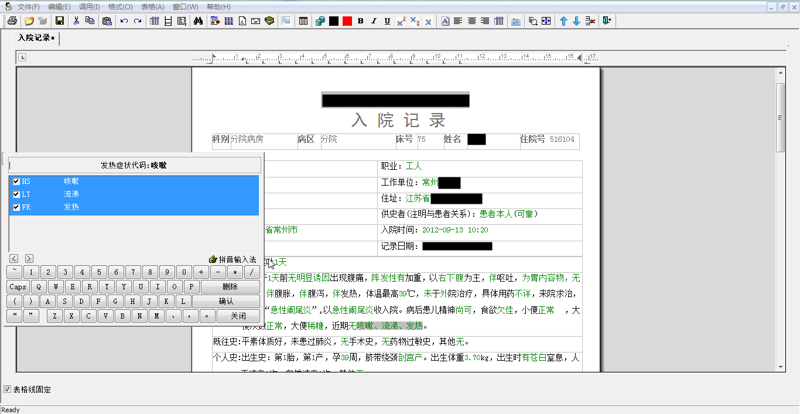Uncheck the LT 流涕 checkbox

pyautogui.click(x=16, y=194)
